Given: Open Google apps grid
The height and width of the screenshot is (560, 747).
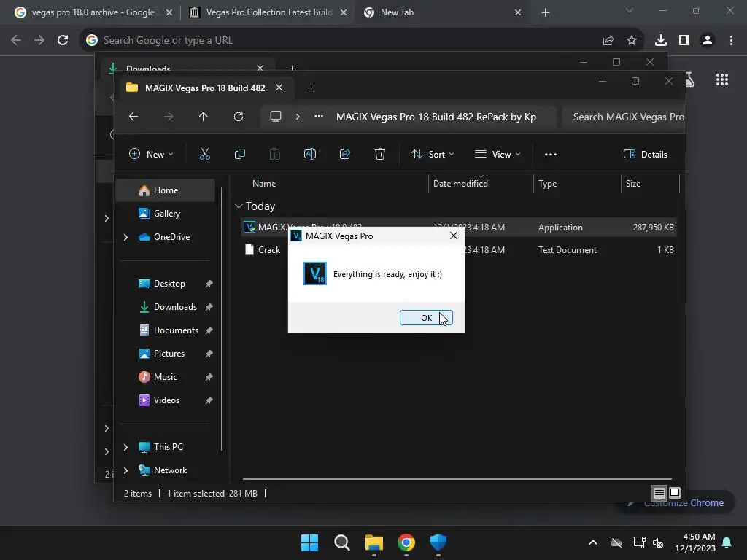Looking at the screenshot, I should coord(722,79).
